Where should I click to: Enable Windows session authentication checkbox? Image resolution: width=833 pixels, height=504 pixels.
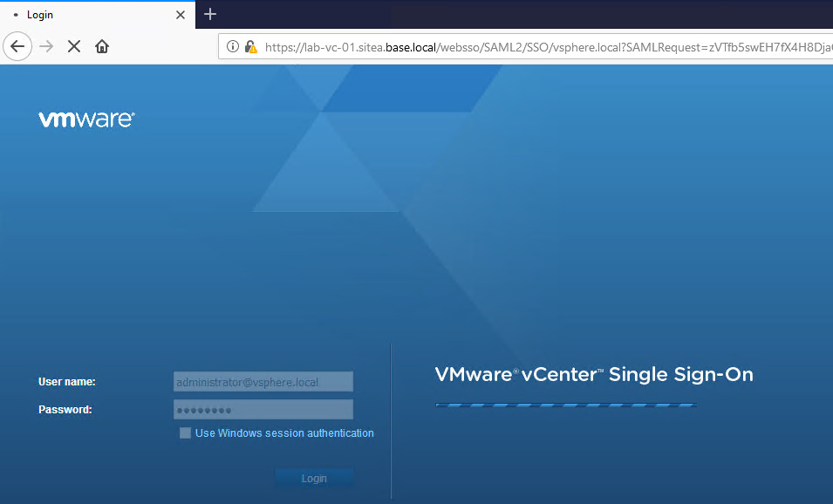tap(185, 433)
